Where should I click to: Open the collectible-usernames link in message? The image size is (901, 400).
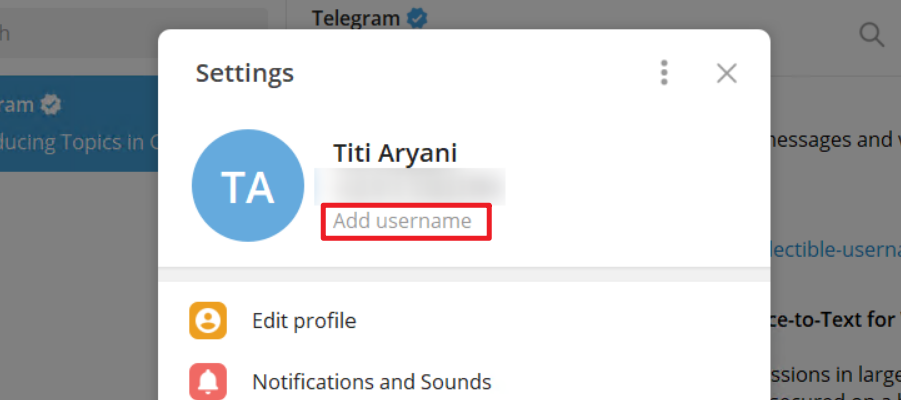pyautogui.click(x=834, y=251)
